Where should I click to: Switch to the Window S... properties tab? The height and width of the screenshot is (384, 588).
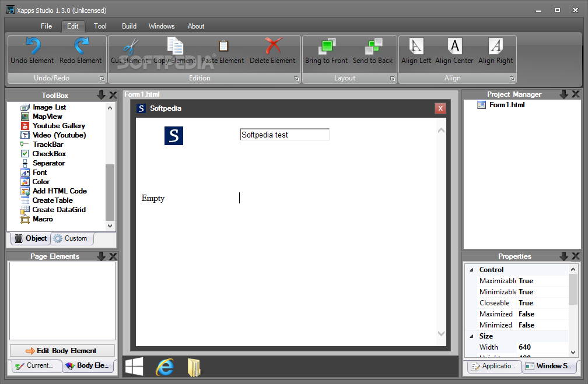coord(548,367)
